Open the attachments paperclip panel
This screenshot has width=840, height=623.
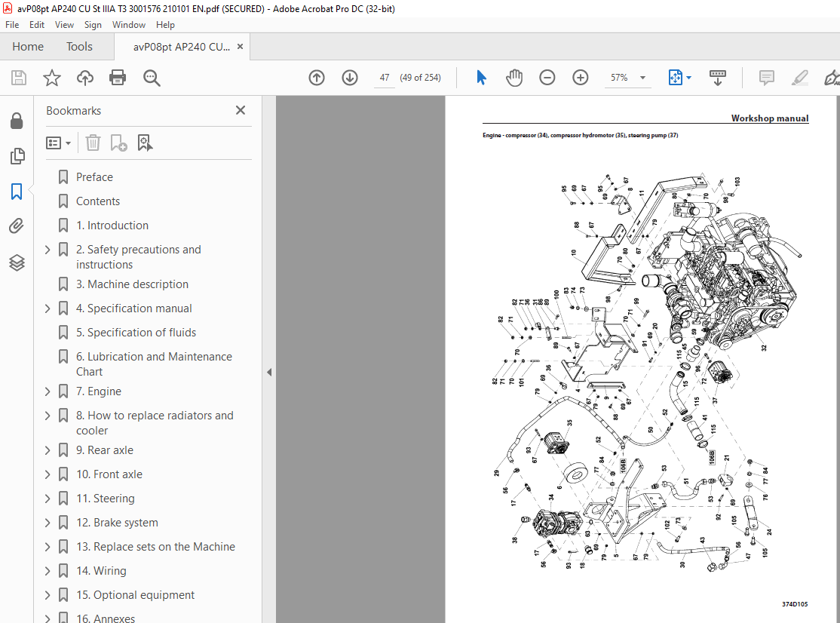click(17, 226)
